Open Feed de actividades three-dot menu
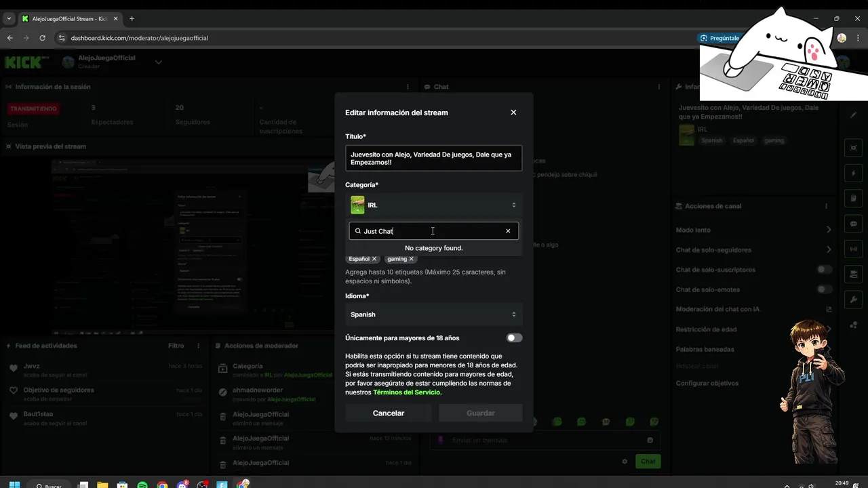 [x=199, y=346]
